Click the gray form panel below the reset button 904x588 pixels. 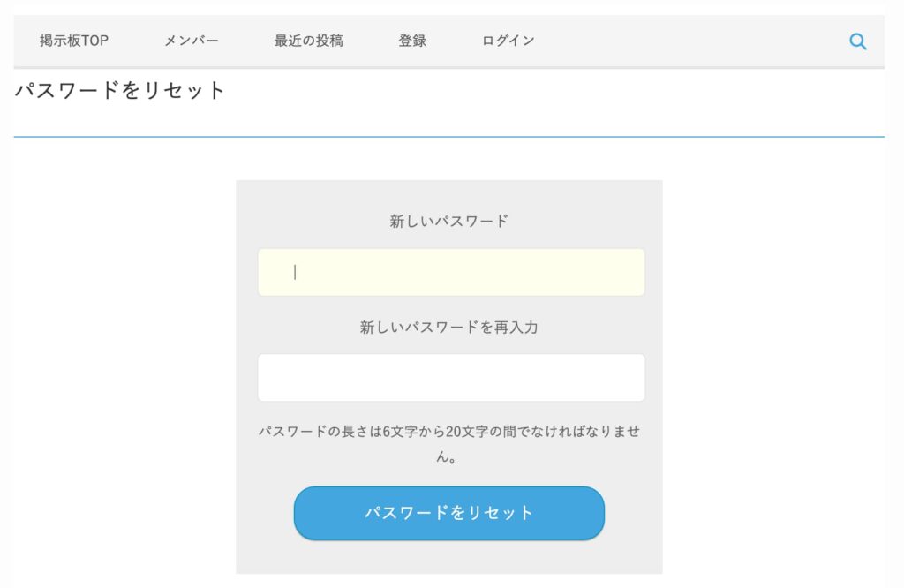pyautogui.click(x=449, y=558)
